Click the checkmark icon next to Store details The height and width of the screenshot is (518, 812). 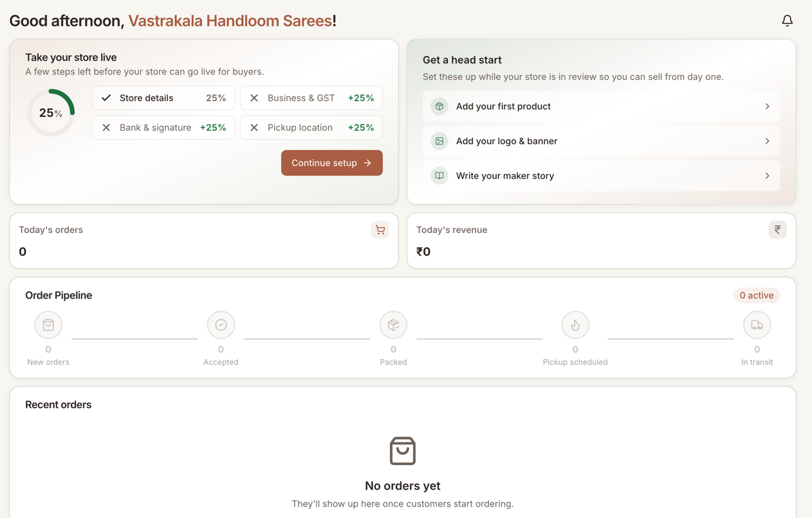(x=106, y=98)
